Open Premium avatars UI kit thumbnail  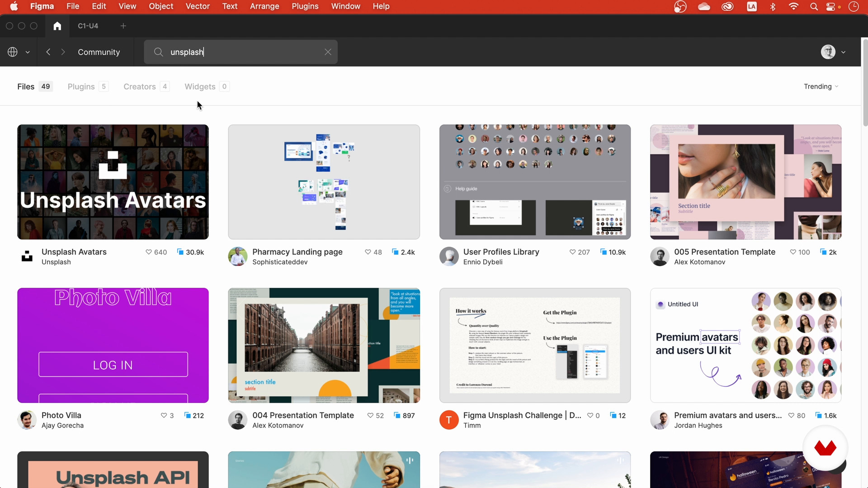pyautogui.click(x=745, y=345)
